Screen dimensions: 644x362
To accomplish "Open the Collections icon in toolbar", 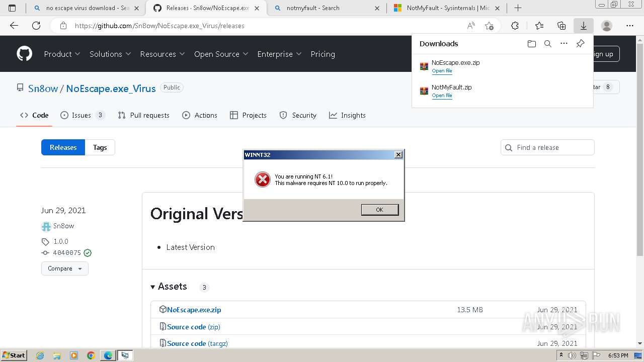I will 561,26.
